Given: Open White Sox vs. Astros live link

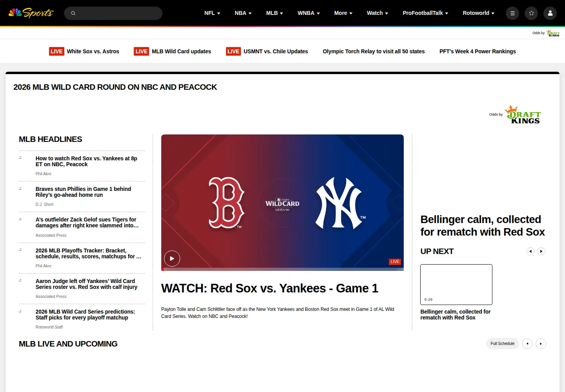Looking at the screenshot, I should coord(93,51).
